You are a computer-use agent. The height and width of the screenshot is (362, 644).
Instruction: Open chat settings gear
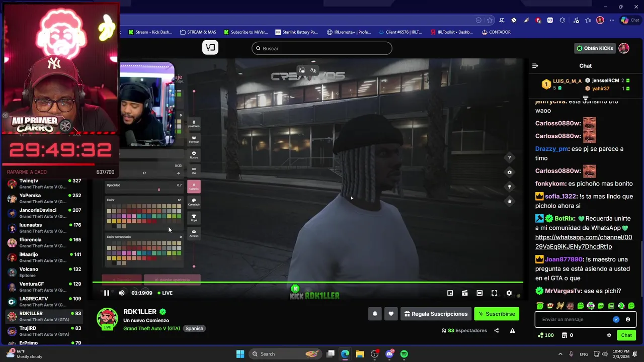pos(609,335)
